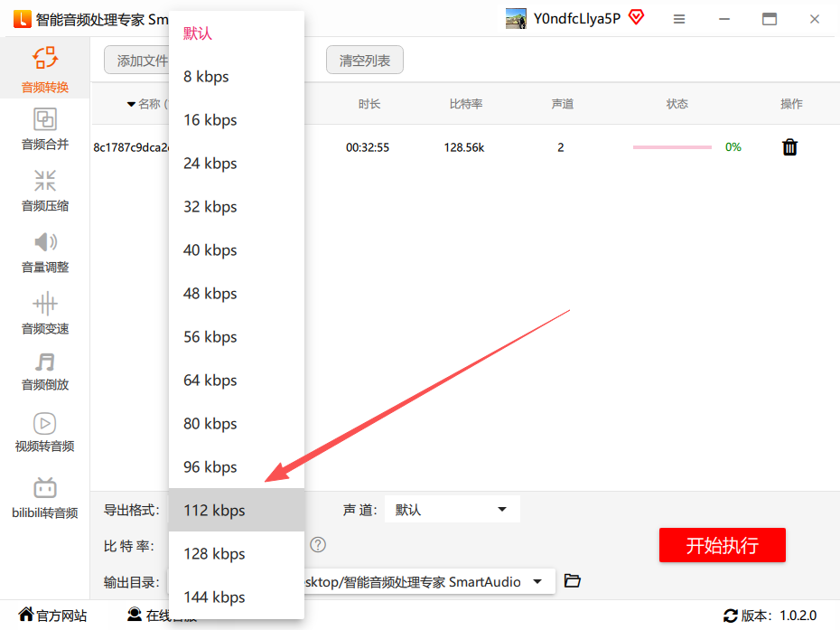
Task: Click the 清空列表 clear list button
Action: tap(365, 61)
